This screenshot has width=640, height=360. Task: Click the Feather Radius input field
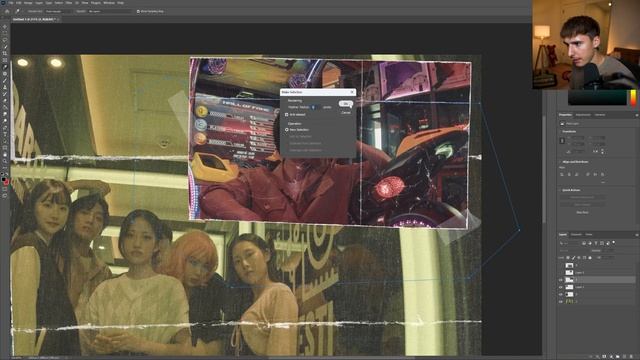[x=314, y=107]
